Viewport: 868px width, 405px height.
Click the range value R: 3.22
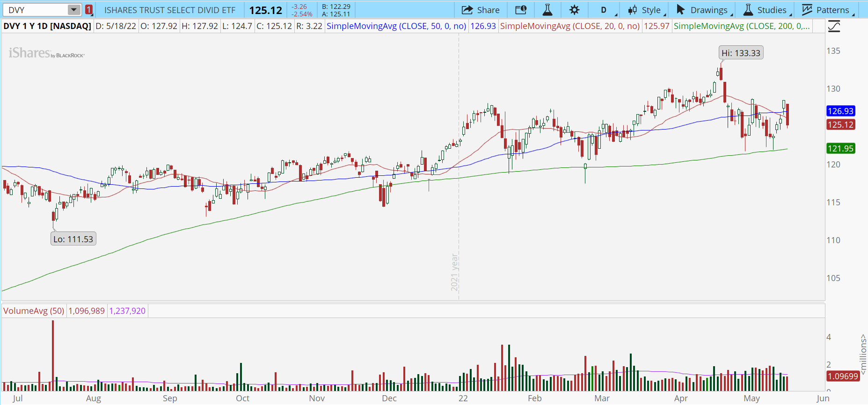309,26
